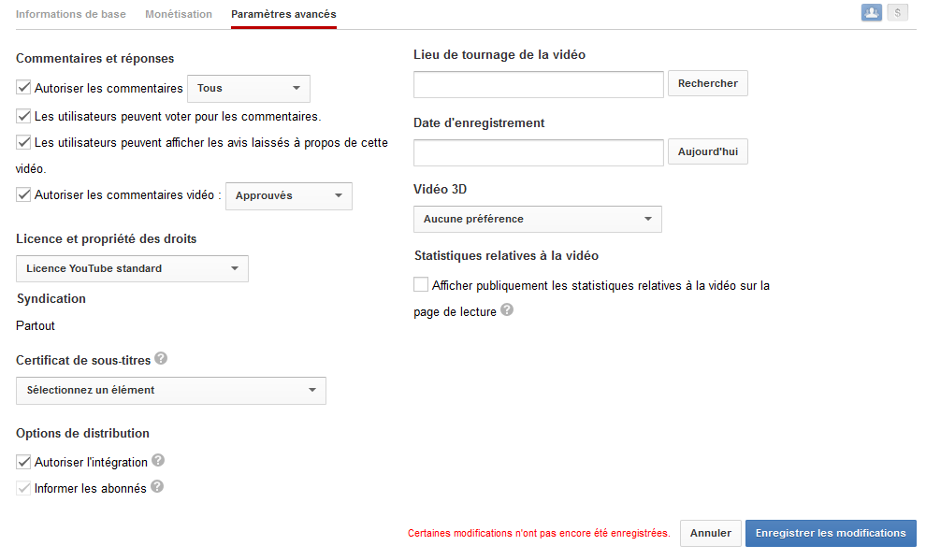Click the Date d'enregistrement input field
Viewport: 926px width, 560px height.
click(x=538, y=152)
